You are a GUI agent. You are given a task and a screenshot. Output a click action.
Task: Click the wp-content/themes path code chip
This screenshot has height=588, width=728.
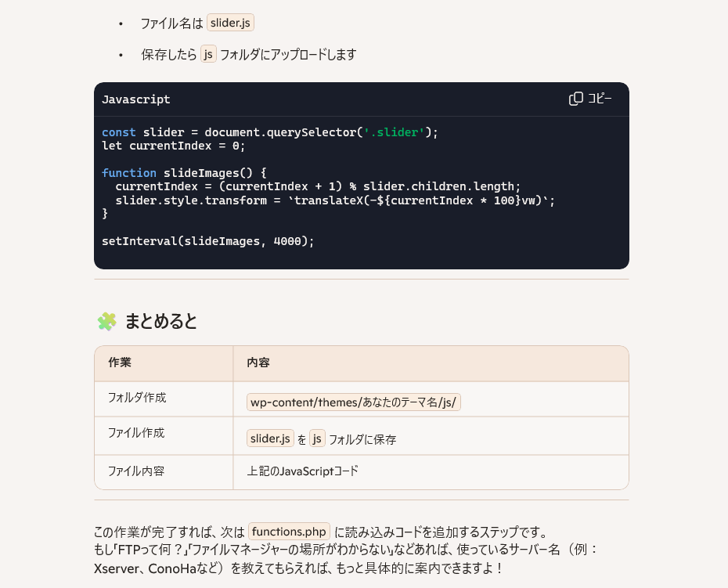pos(354,402)
